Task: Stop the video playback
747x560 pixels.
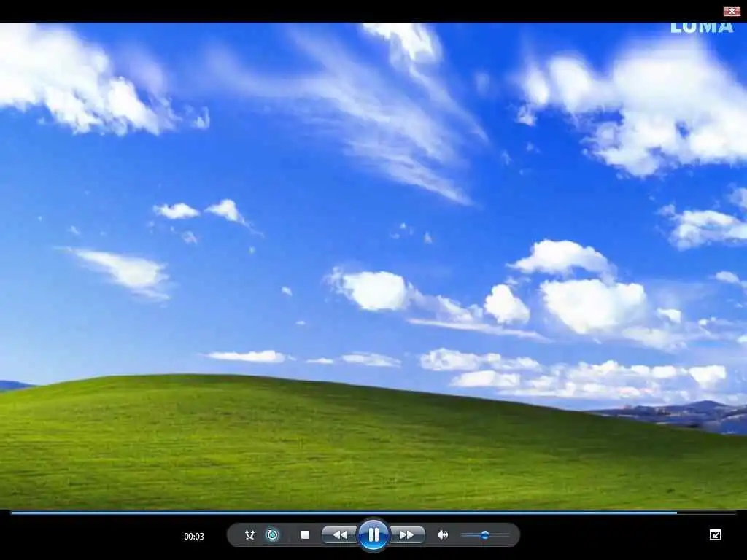Action: tap(306, 534)
